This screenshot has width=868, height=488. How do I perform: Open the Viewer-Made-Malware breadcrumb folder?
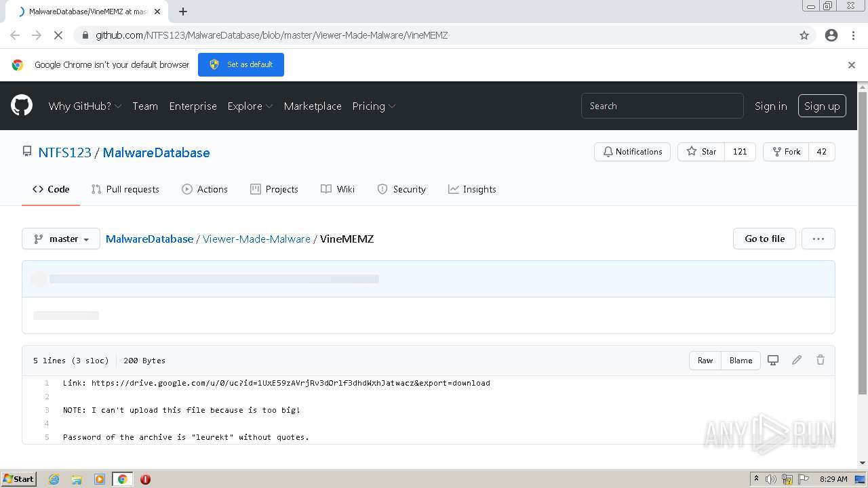(256, 239)
